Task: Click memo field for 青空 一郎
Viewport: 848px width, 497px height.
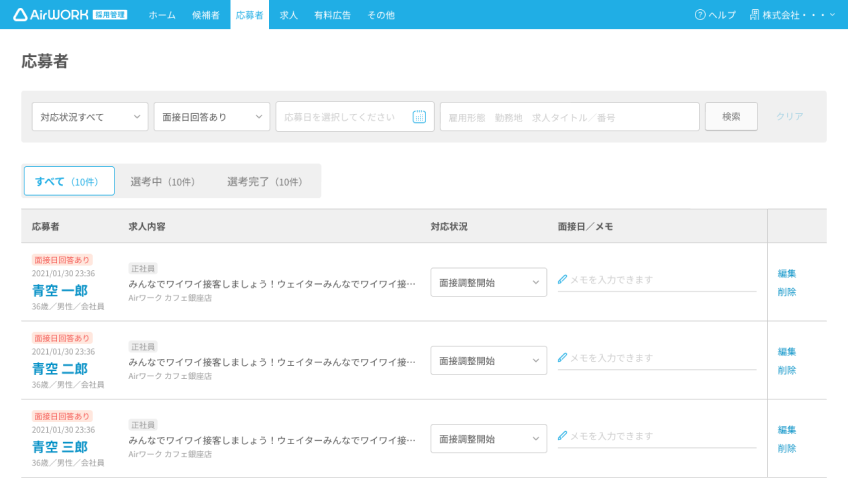Action: [657, 280]
